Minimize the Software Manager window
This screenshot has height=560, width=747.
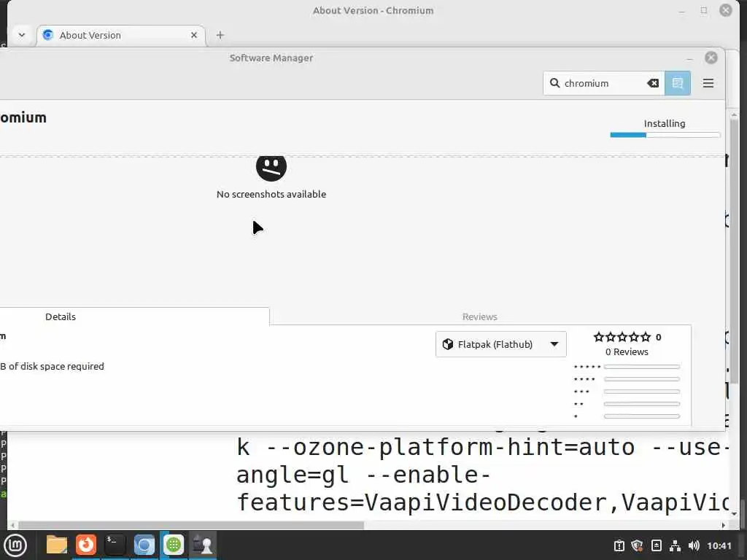tap(689, 58)
